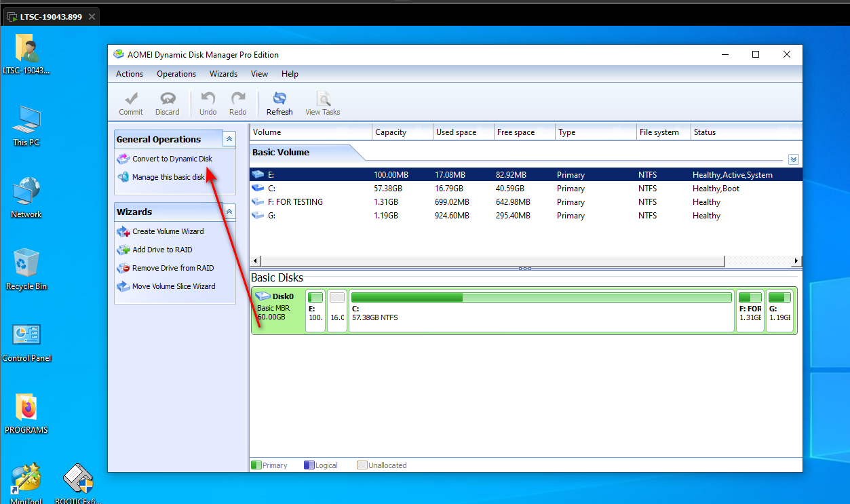Open This PC desktop icon
Viewport: 850px width, 504px height.
pos(26,126)
